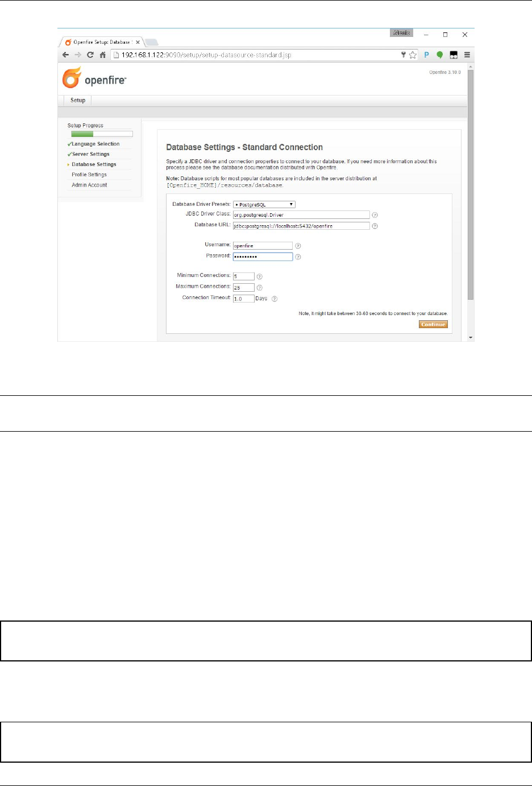Click the browser forward arrow
Image resolution: width=532 pixels, height=786 pixels.
(x=78, y=55)
